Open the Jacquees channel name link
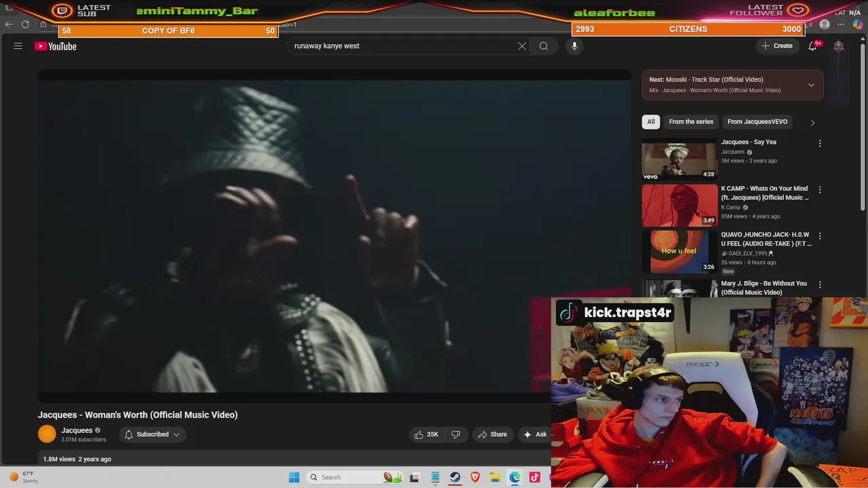The height and width of the screenshot is (488, 868). [77, 430]
